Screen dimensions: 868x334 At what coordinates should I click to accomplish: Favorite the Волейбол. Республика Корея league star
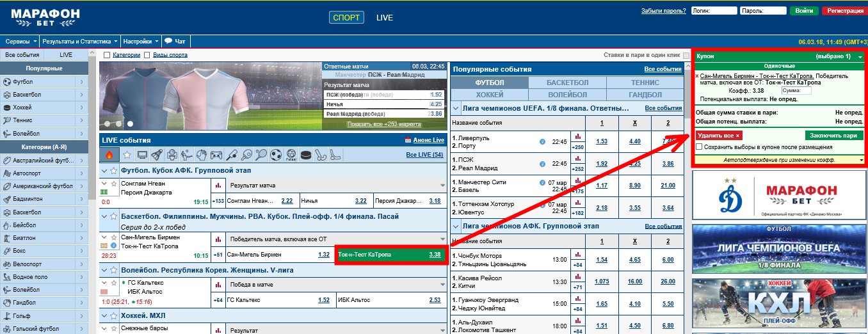113,270
